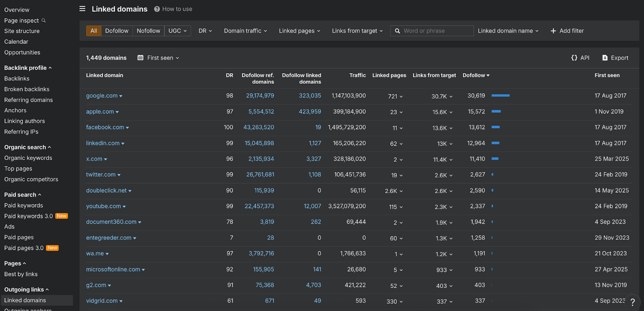Open the UGC filter dropdown
Viewport: 644px width, 311px height.
click(x=178, y=31)
